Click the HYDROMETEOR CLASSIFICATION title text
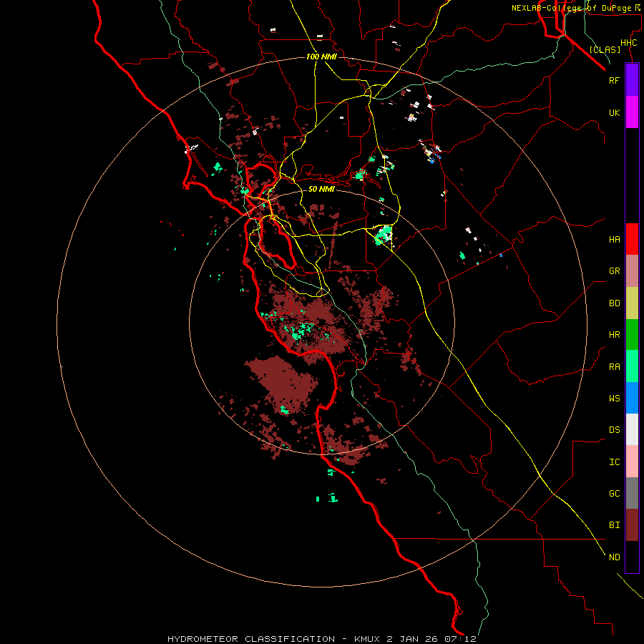This screenshot has width=644, height=644. tap(251, 639)
